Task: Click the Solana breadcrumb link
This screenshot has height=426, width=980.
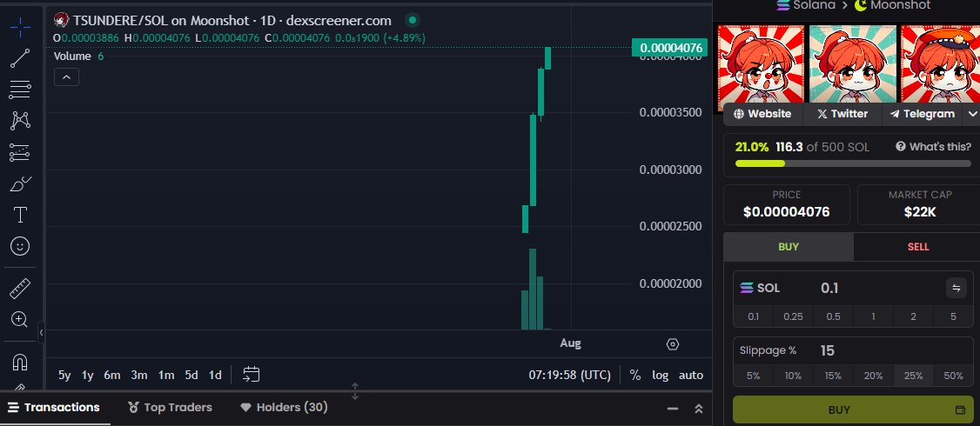Action: point(805,5)
